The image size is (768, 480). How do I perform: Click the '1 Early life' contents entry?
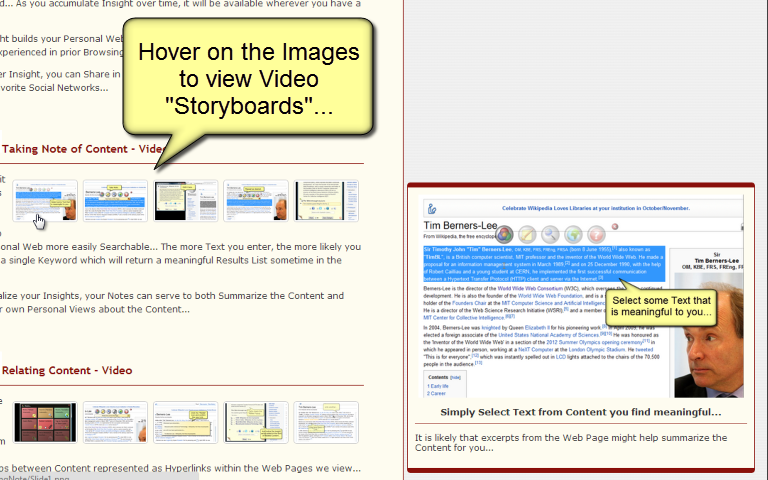438,386
